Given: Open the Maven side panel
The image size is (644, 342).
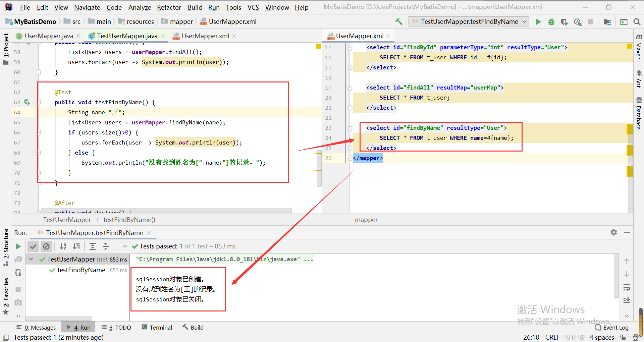Looking at the screenshot, I should [x=639, y=47].
